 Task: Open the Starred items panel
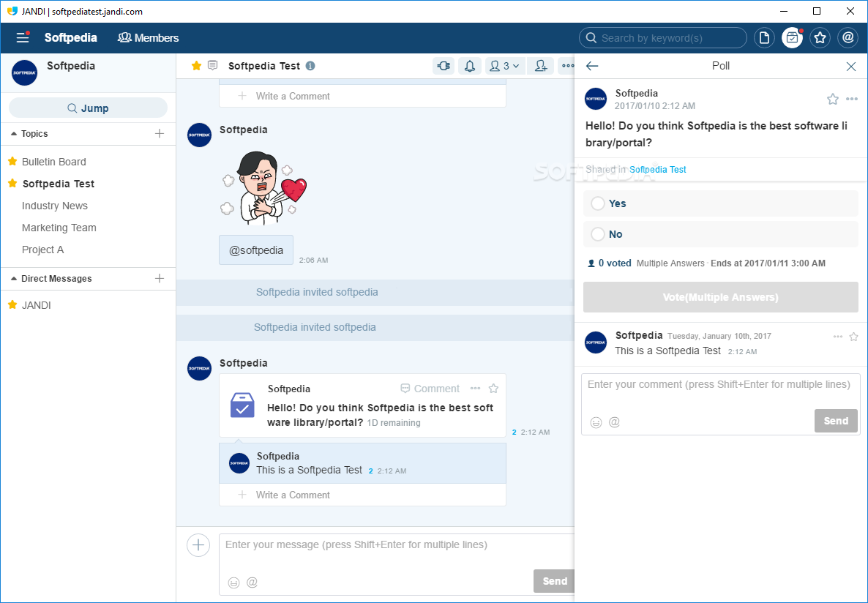[820, 37]
